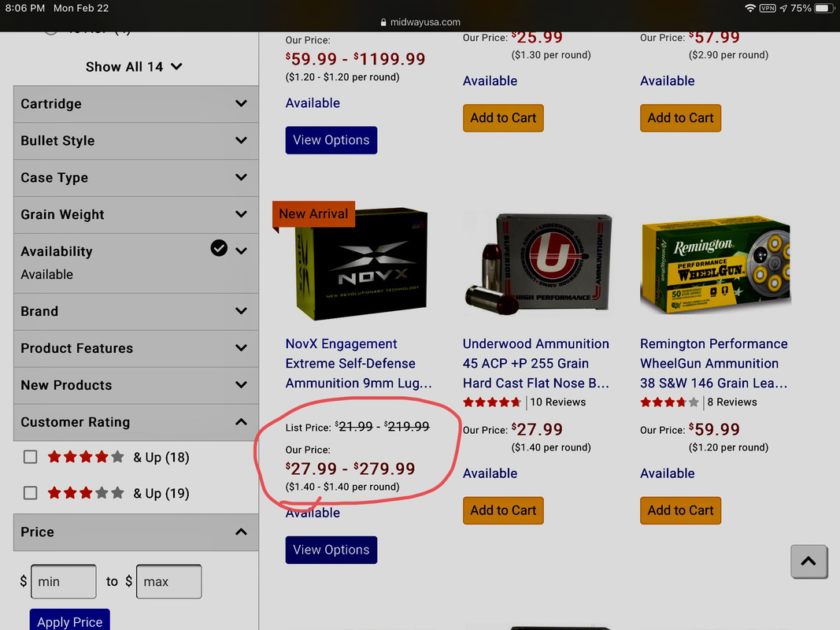This screenshot has height=630, width=840.
Task: Tap the midwayusa.com address bar
Action: coord(420,22)
